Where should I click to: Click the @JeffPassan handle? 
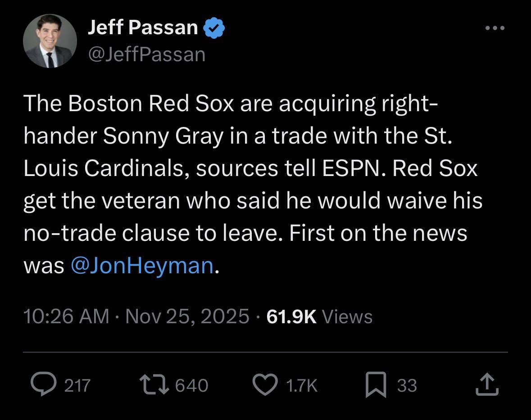(147, 54)
